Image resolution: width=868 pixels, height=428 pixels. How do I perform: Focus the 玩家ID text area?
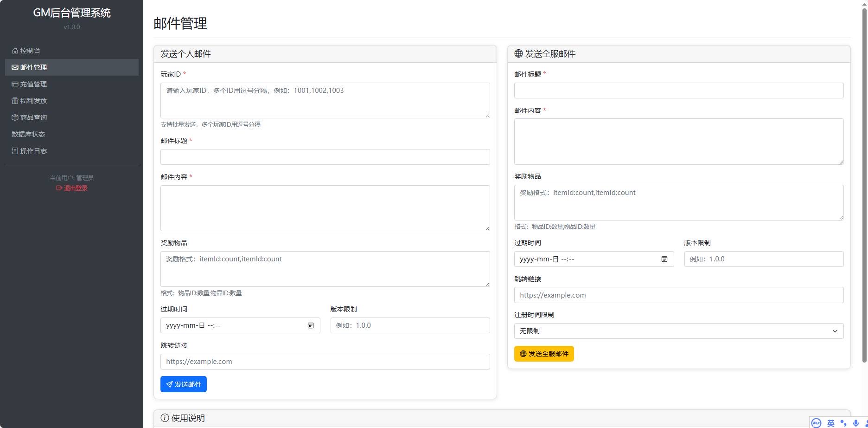pyautogui.click(x=325, y=100)
